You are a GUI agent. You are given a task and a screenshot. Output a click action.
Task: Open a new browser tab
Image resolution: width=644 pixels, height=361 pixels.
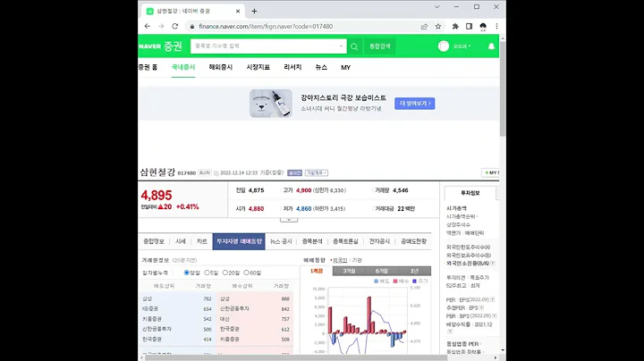pos(254,11)
